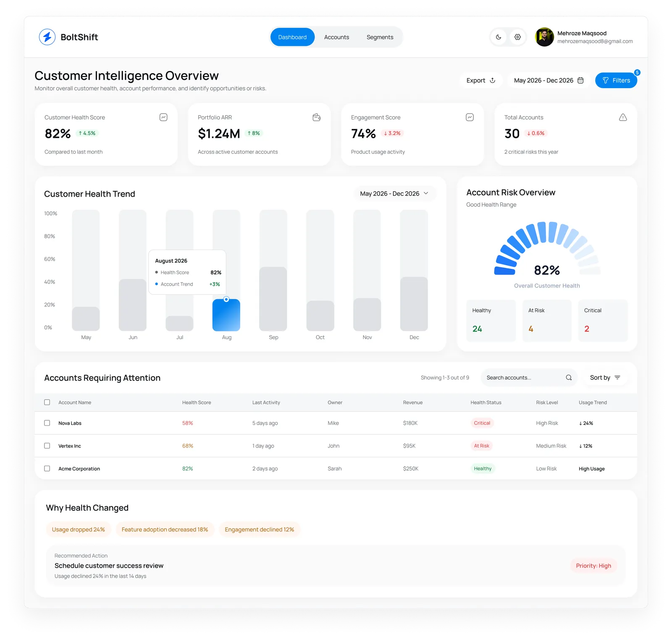Toggle dark mode moon icon
Image resolution: width=672 pixels, height=640 pixels.
click(499, 37)
